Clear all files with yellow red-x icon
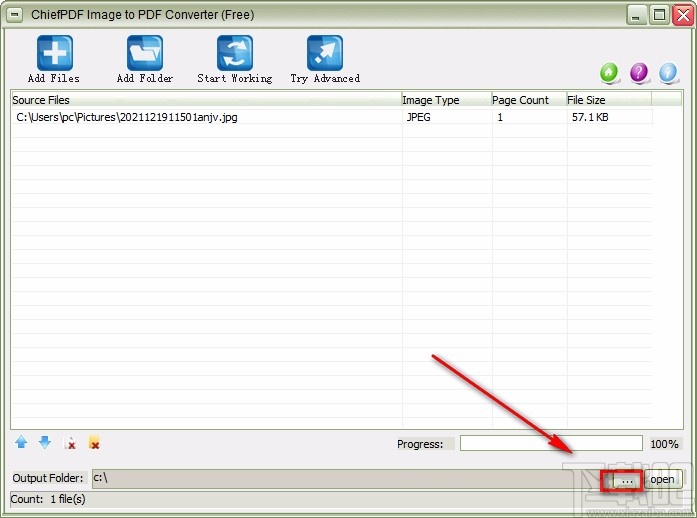Image resolution: width=697 pixels, height=518 pixels. click(x=94, y=442)
